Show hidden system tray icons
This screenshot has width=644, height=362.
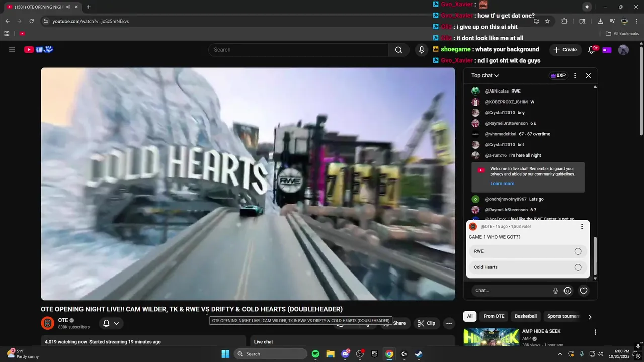559,354
